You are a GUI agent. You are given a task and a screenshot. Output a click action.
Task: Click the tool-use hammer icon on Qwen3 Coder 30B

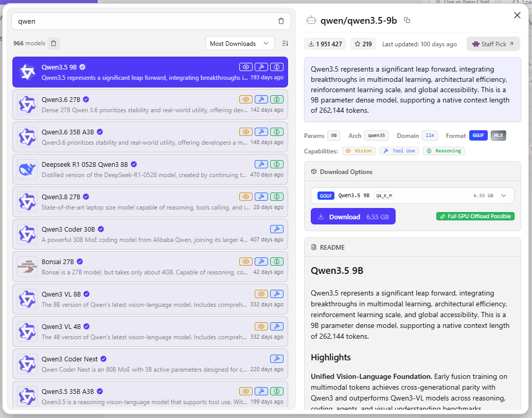pos(277,229)
